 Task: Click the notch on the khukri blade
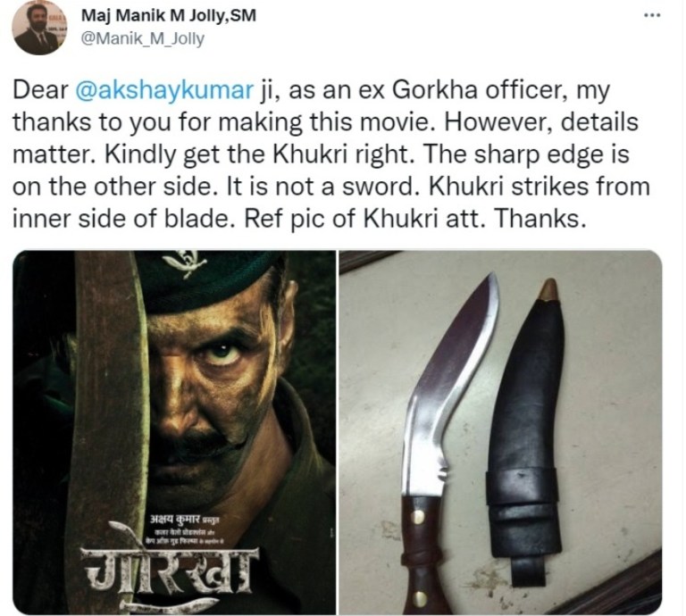[443, 470]
